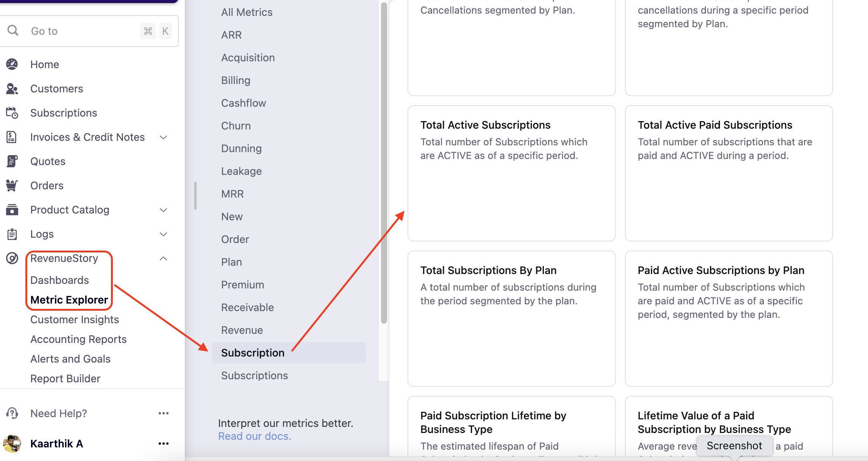Click the Go to search field
868x461 pixels.
[x=83, y=31]
